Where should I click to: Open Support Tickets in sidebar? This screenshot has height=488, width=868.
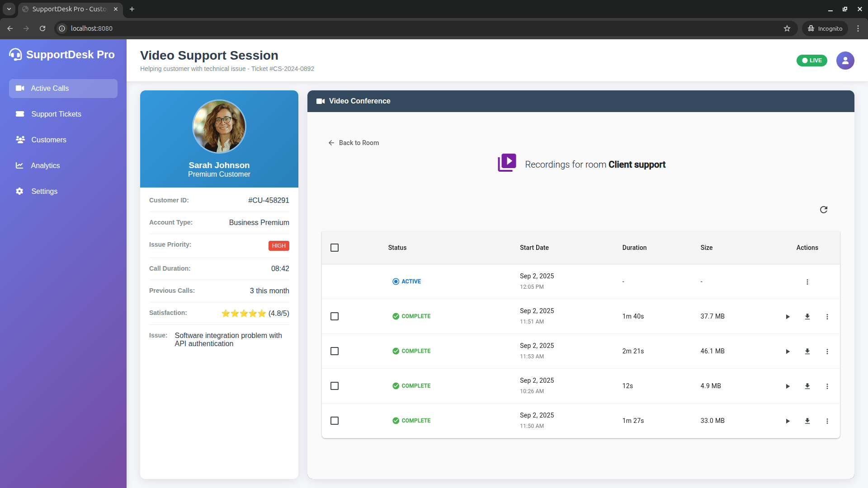(x=63, y=114)
